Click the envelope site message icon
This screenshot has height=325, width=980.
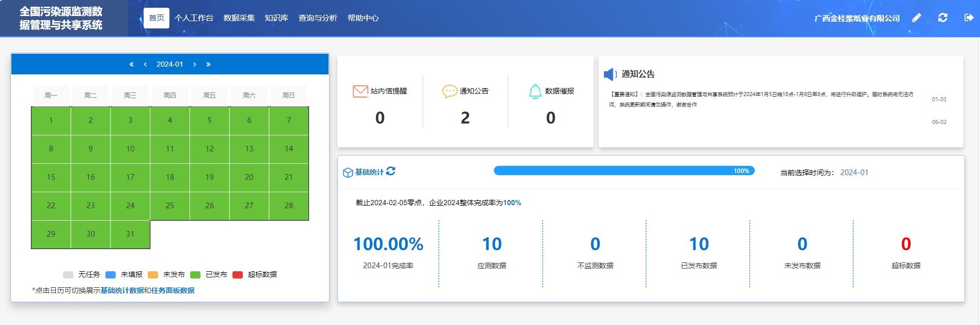pos(360,91)
